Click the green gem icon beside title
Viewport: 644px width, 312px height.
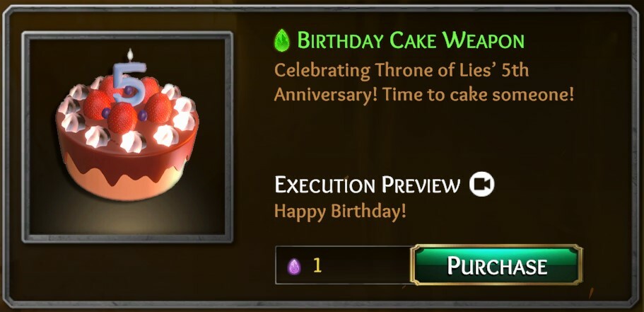[x=282, y=41]
